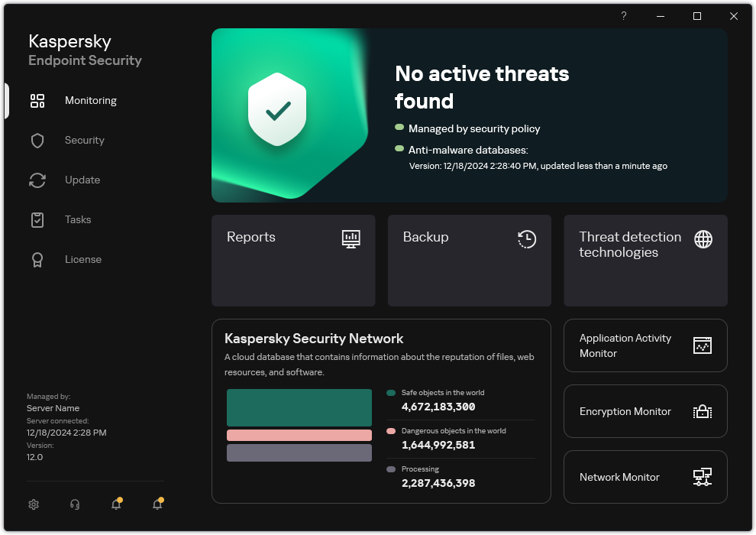
Task: Click the green Safe objects bar in KSN chart
Action: tap(299, 408)
